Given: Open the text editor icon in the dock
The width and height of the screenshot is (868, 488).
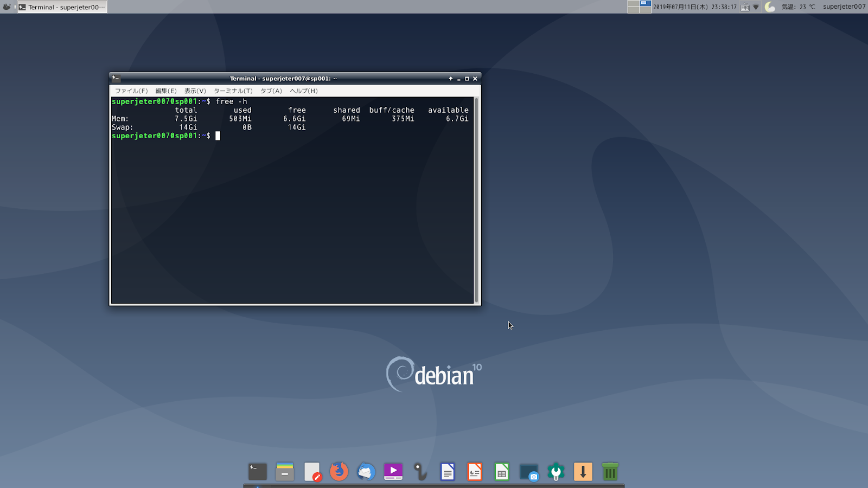Looking at the screenshot, I should (313, 472).
